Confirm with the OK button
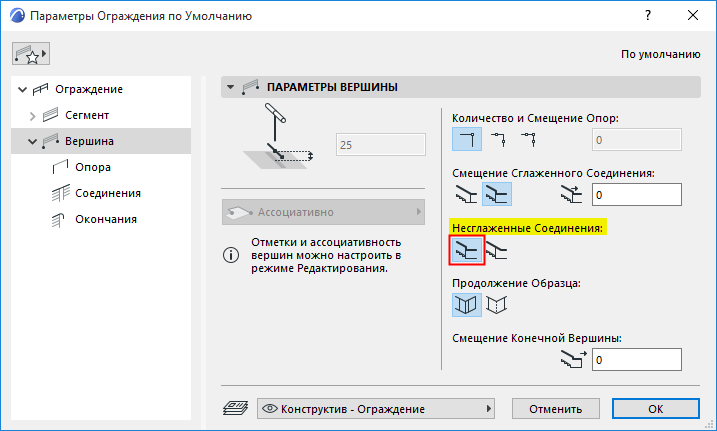 click(x=655, y=408)
